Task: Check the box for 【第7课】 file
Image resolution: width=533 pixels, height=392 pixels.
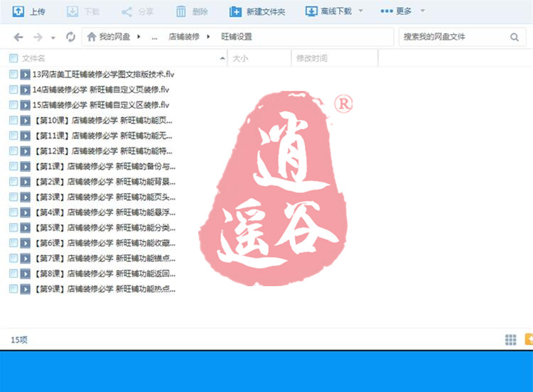Action: click(14, 258)
